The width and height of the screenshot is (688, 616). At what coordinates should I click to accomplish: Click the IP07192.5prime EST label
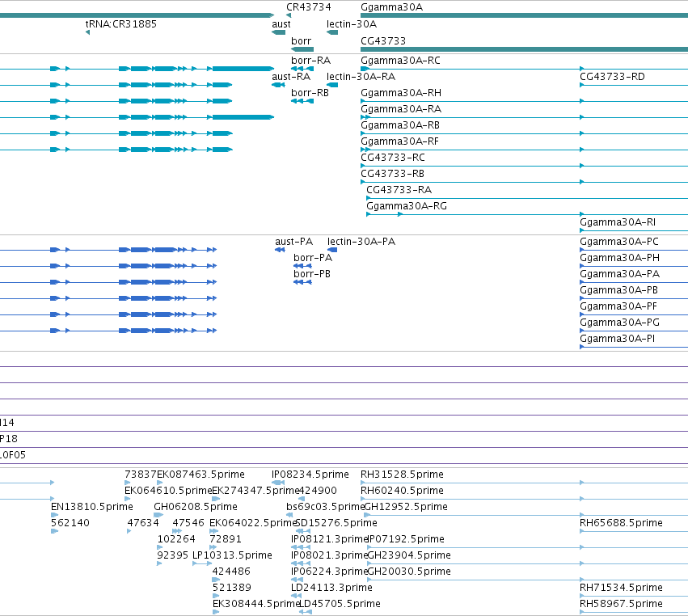point(406,539)
